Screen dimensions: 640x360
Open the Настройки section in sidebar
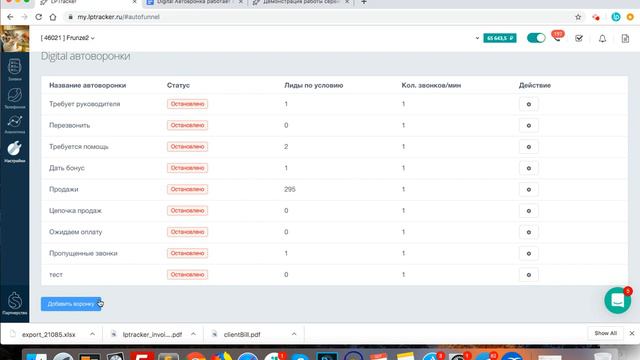[15, 151]
